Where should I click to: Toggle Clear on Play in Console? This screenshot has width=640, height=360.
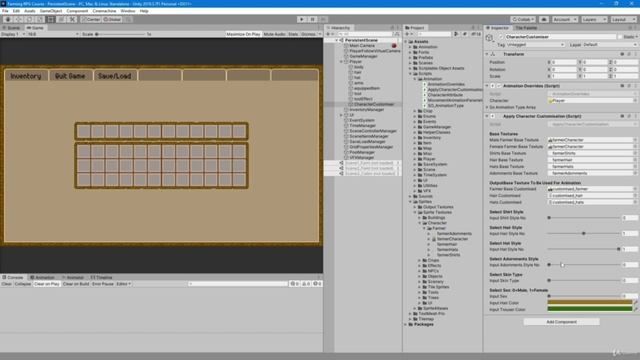pos(47,284)
